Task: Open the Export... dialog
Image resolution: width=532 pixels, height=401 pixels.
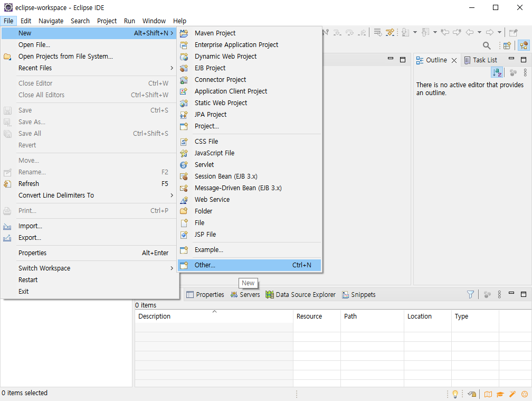Action: coord(89,238)
